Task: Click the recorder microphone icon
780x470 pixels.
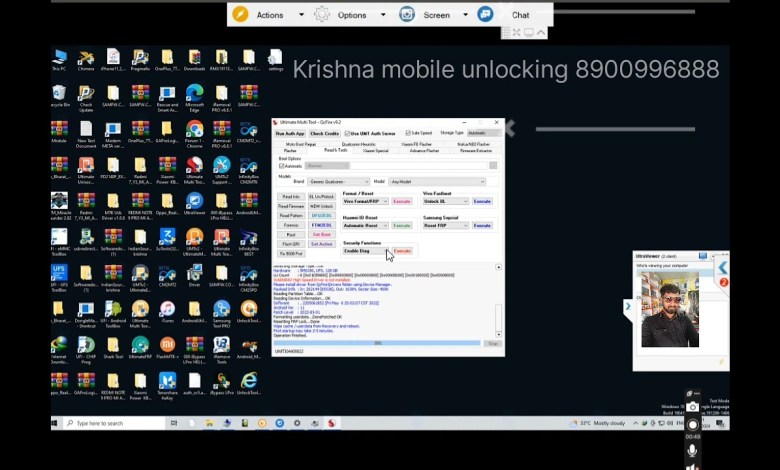Action: (692, 451)
